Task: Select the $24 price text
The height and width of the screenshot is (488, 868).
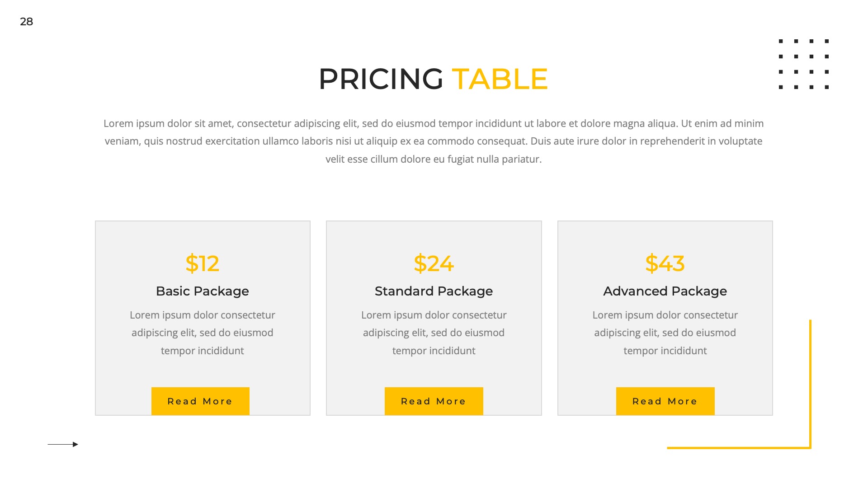Action: click(434, 263)
